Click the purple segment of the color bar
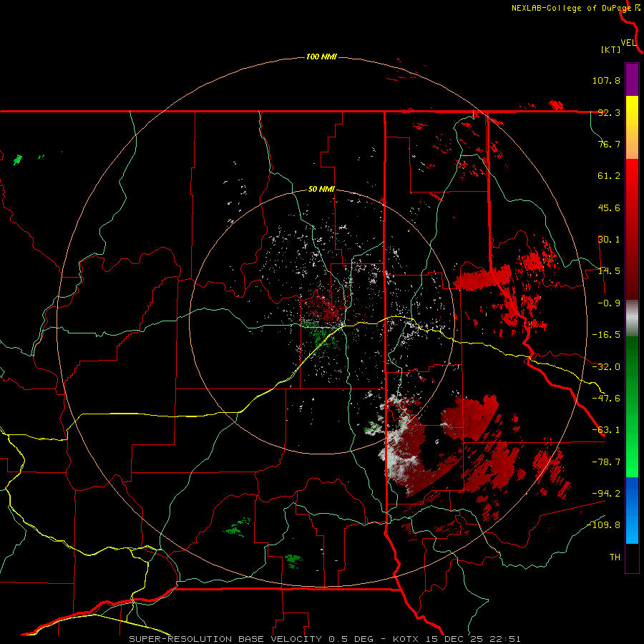The width and height of the screenshot is (644, 644). pyautogui.click(x=632, y=79)
